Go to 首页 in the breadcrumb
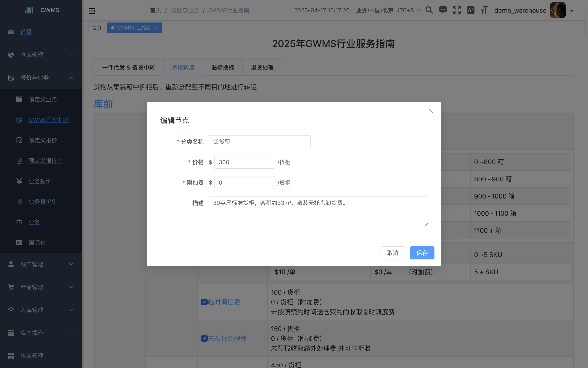The height and width of the screenshot is (368, 588). point(156,10)
